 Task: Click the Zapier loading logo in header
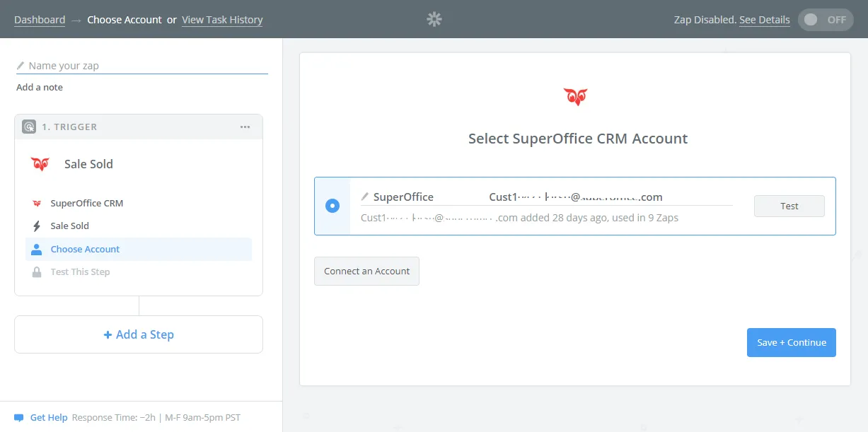(434, 19)
